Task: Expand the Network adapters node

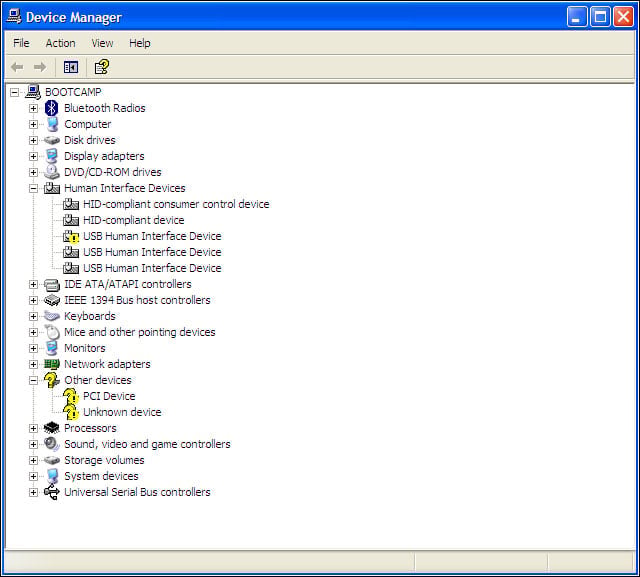Action: click(33, 364)
